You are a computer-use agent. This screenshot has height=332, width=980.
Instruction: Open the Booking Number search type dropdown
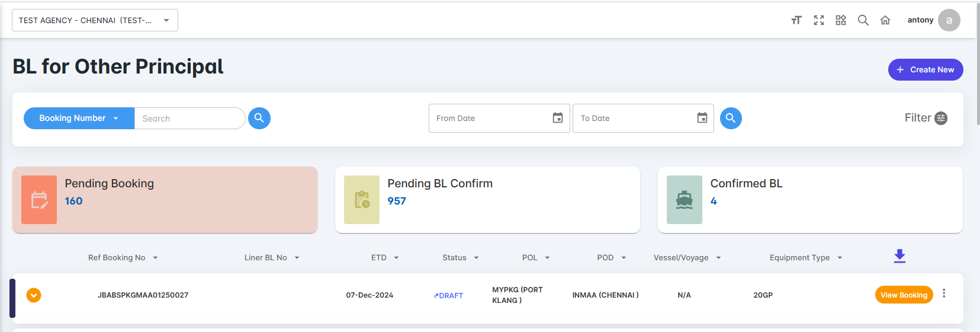(79, 118)
